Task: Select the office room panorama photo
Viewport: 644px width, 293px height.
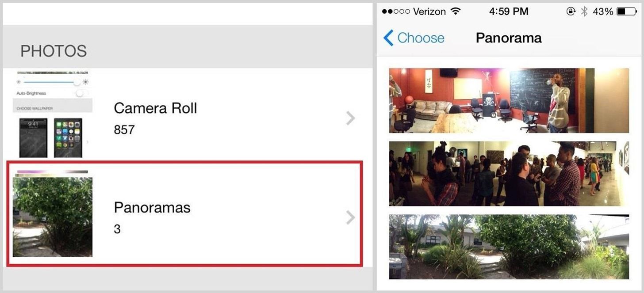Action: coord(509,100)
